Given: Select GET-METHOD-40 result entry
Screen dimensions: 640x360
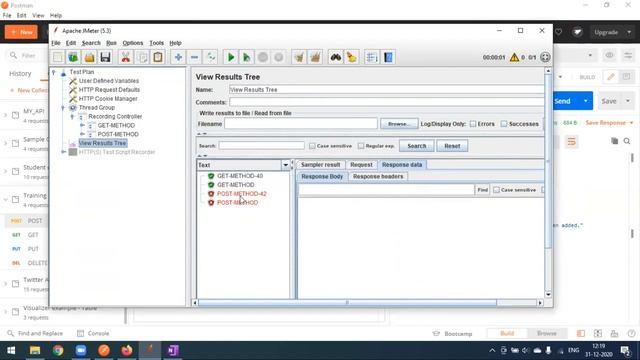Looking at the screenshot, I should click(240, 176).
